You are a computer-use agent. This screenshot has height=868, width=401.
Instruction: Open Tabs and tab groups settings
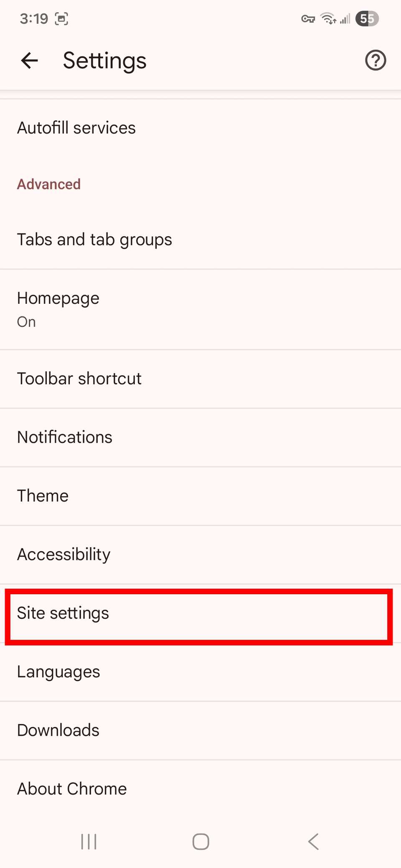pyautogui.click(x=94, y=239)
